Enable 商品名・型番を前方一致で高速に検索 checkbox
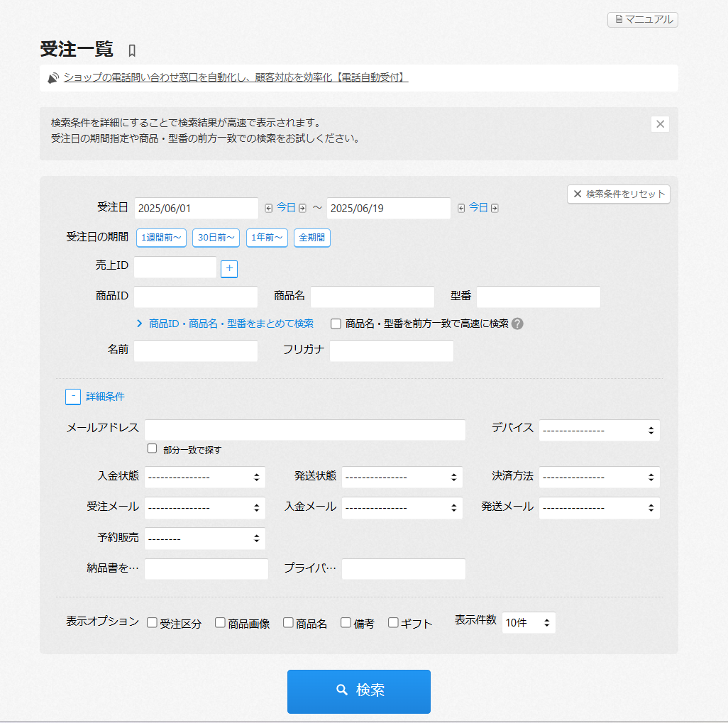This screenshot has width=728, height=723. [336, 324]
